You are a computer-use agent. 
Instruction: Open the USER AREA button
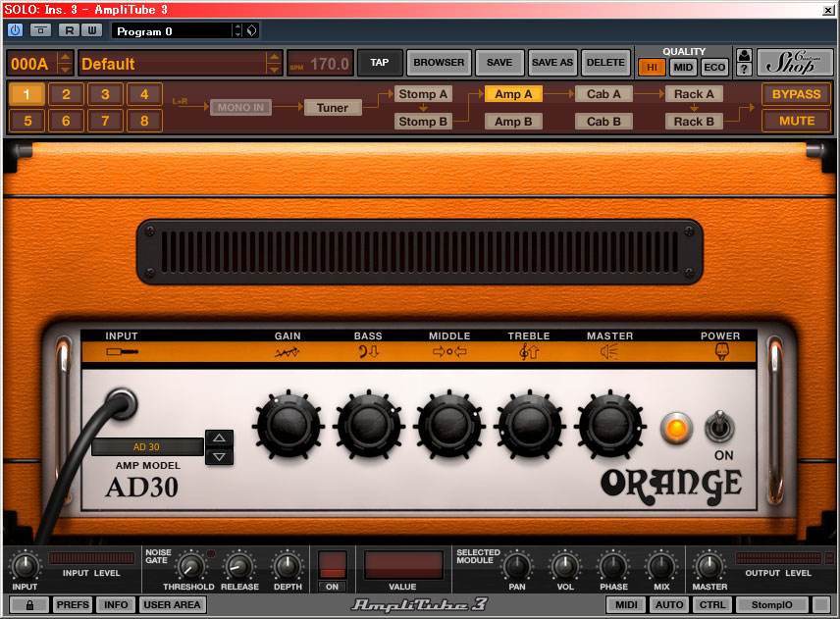172,605
